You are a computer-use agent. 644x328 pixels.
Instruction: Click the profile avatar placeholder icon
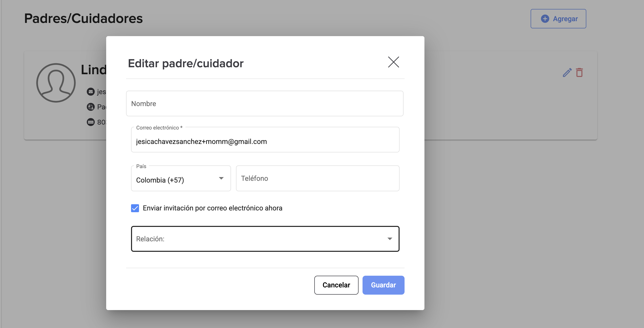(56, 83)
